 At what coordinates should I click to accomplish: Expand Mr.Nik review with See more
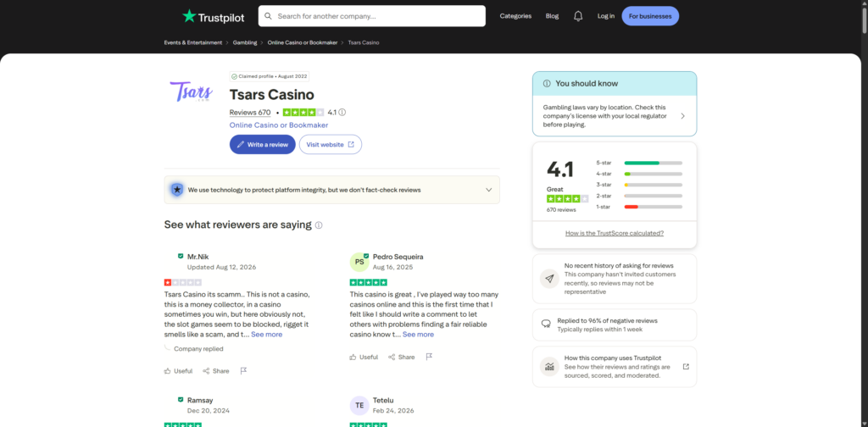pyautogui.click(x=267, y=335)
